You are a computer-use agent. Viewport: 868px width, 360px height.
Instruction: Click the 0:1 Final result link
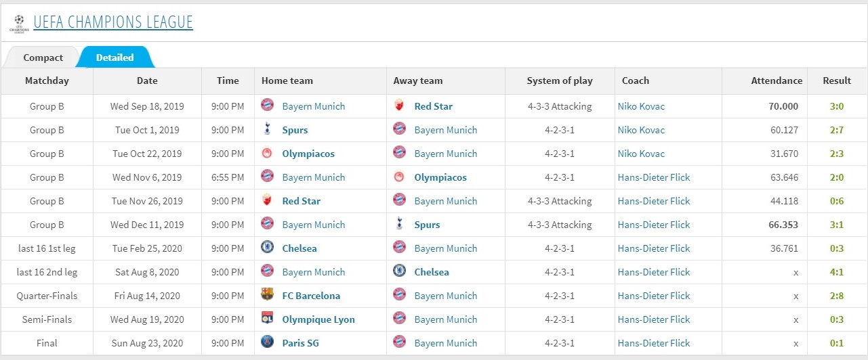click(x=837, y=343)
